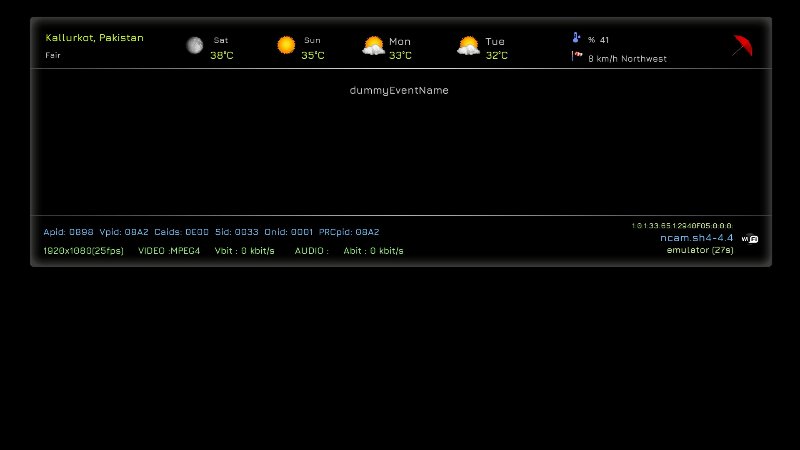Image resolution: width=800 pixels, height=450 pixels.
Task: Click the 8 km/h Northwest wind text
Action: [628, 59]
